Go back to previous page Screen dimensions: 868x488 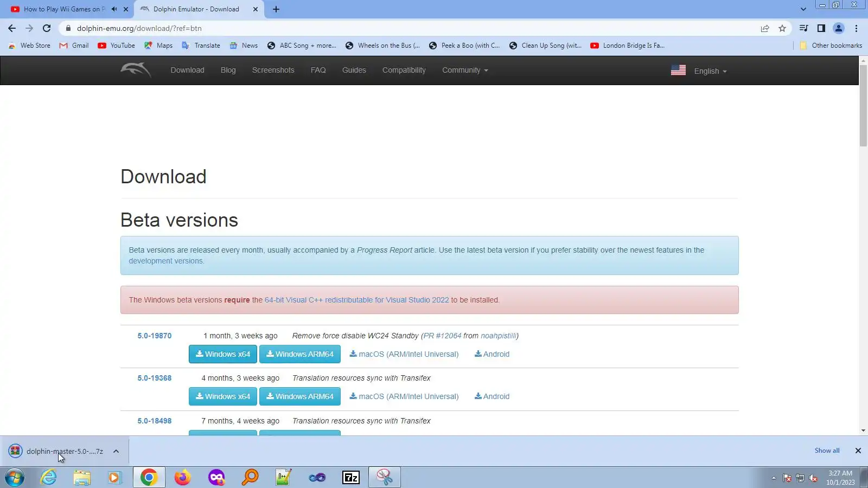coord(12,28)
